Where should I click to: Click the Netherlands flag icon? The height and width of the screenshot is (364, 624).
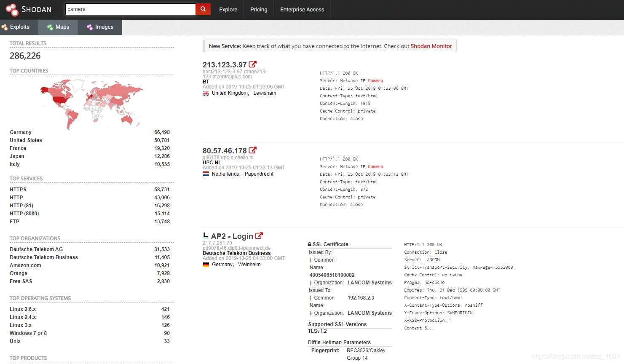pos(206,174)
